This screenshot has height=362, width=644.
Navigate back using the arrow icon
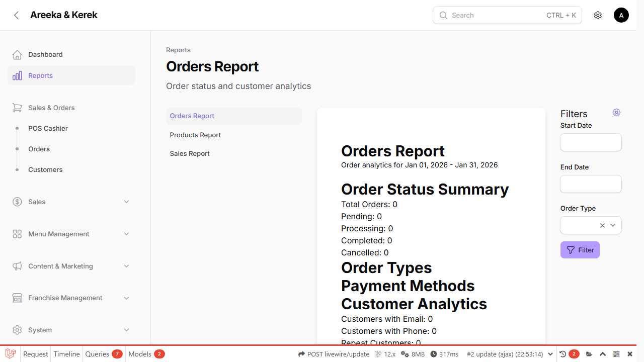(16, 15)
